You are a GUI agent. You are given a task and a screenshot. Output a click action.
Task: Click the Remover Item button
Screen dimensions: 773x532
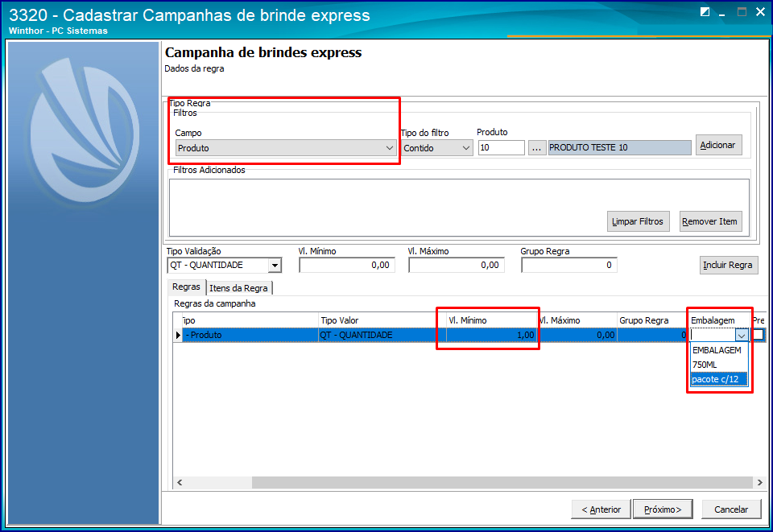tap(710, 221)
